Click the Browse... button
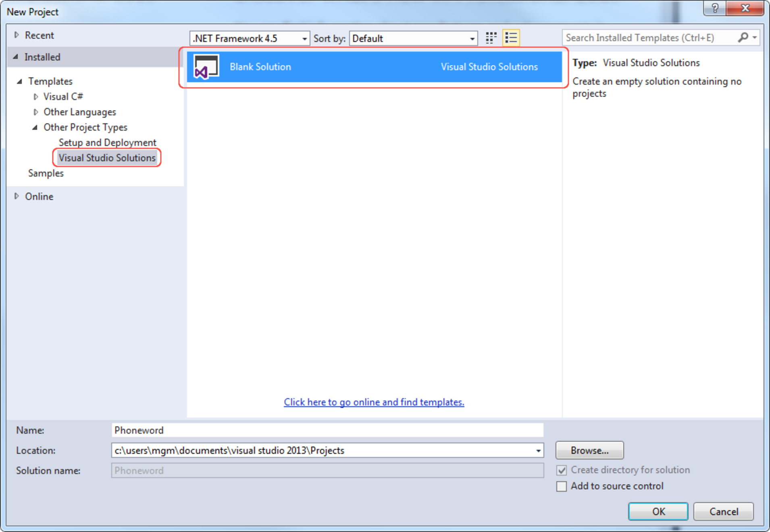 [589, 451]
